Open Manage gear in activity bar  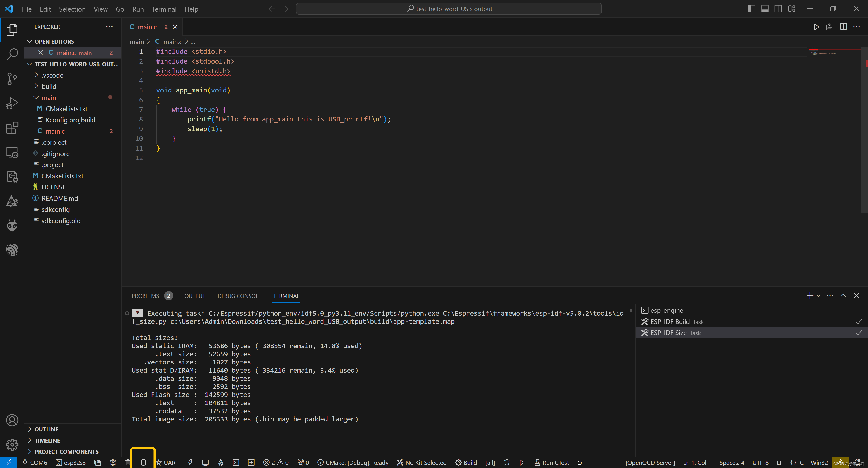(x=12, y=444)
